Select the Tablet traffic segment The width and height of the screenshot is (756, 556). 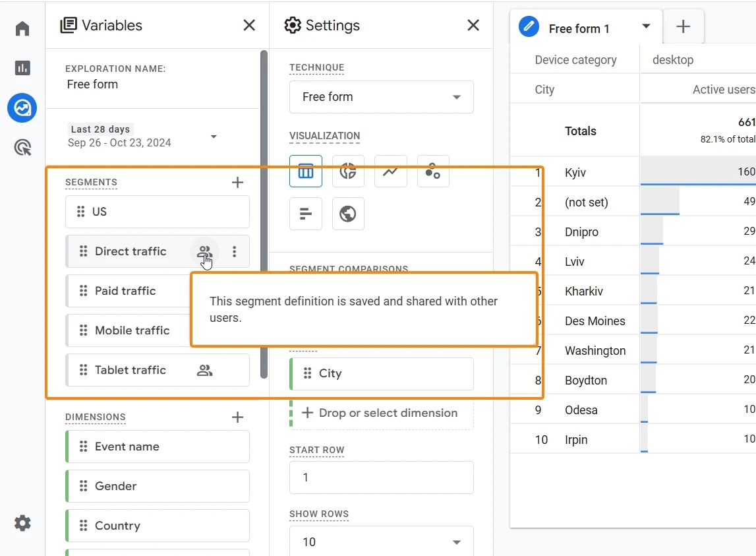pyautogui.click(x=157, y=370)
